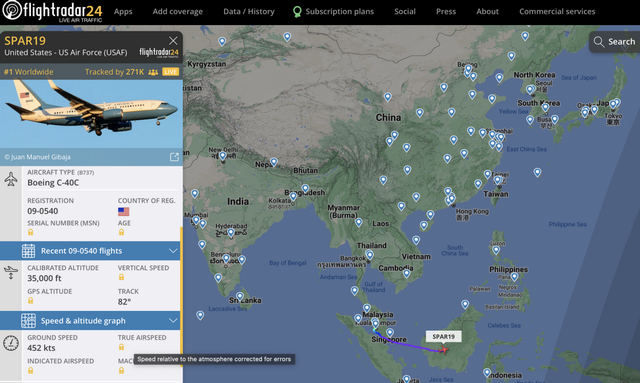
Task: Click the airport pin in Luzon, Philippines
Action: coord(496,249)
